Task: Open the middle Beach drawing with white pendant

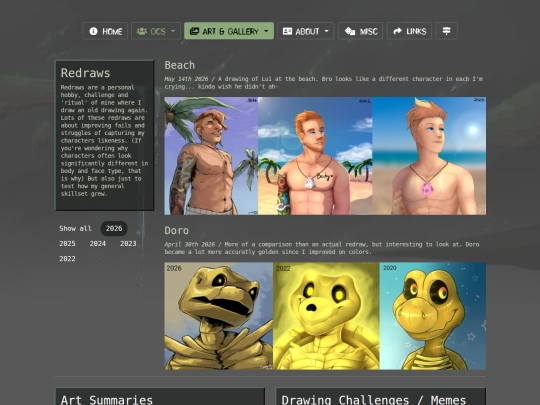Action: point(315,156)
